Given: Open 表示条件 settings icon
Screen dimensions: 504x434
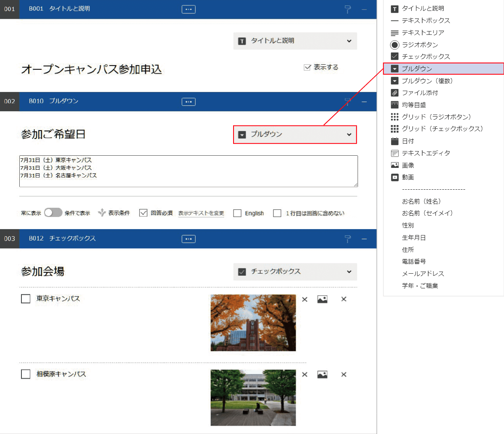Looking at the screenshot, I should click(102, 213).
